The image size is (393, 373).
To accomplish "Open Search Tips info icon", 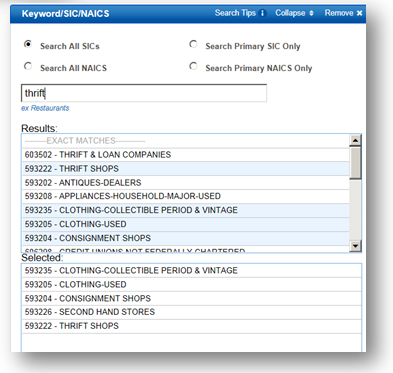I will (262, 13).
